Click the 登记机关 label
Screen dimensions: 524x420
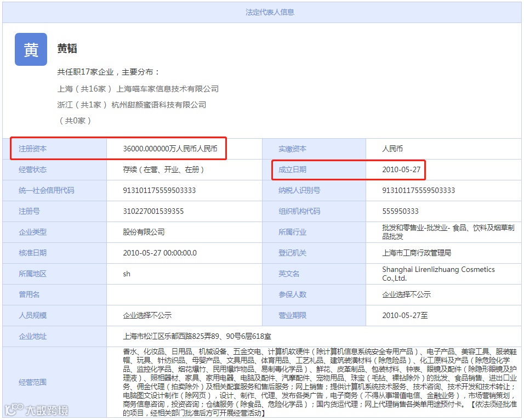click(292, 253)
